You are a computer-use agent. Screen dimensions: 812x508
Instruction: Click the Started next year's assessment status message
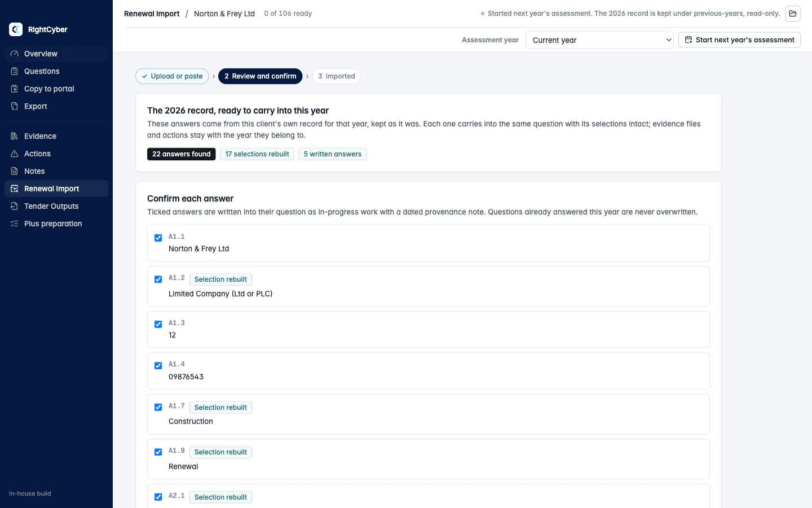point(634,14)
